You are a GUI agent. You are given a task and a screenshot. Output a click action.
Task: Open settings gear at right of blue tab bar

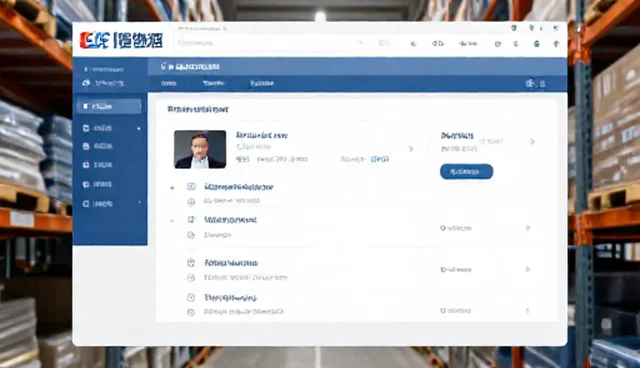tap(530, 84)
